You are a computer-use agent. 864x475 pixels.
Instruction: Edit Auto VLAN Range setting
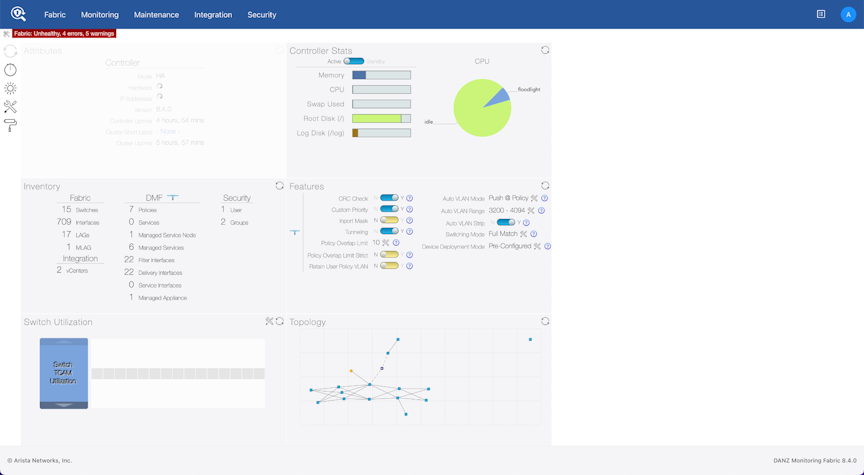tap(531, 210)
